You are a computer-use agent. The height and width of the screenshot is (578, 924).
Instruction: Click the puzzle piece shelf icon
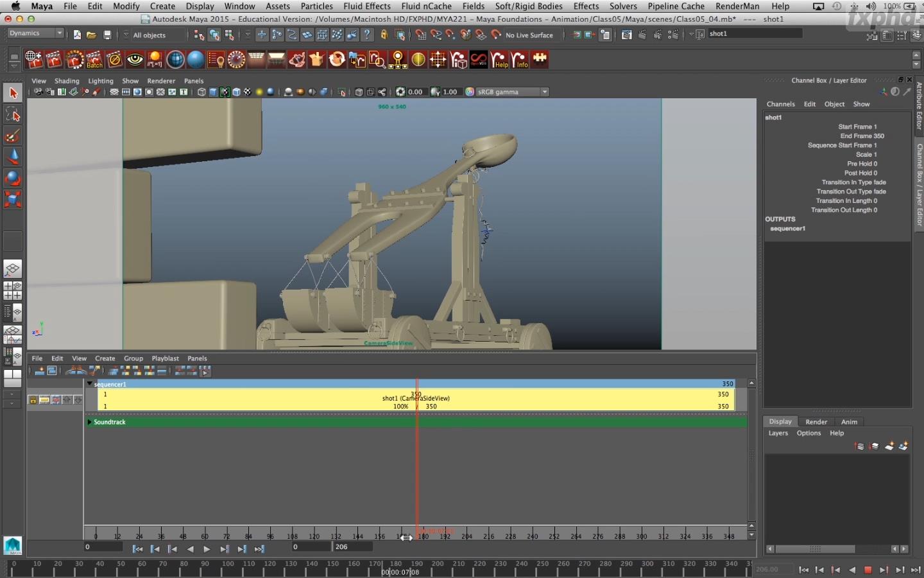540,60
